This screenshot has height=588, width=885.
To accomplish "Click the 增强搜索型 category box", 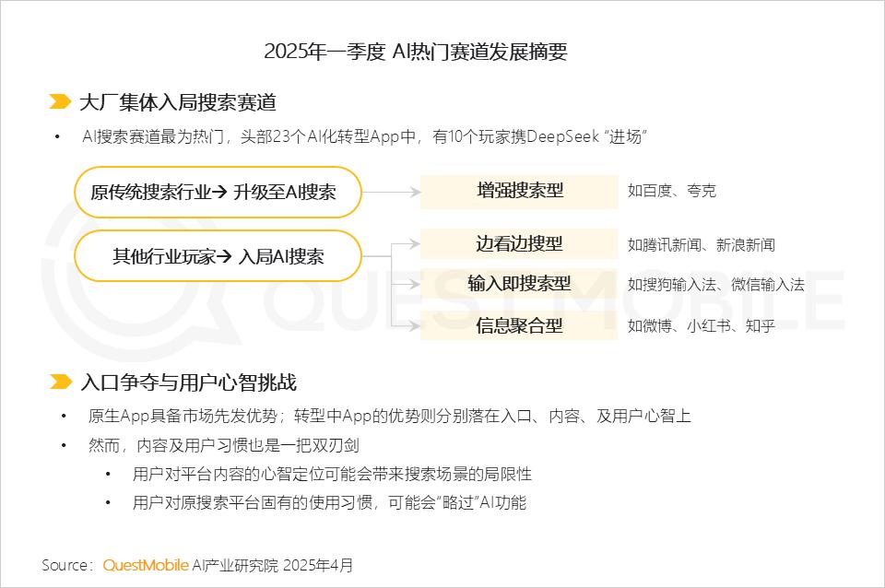I will coord(519,192).
